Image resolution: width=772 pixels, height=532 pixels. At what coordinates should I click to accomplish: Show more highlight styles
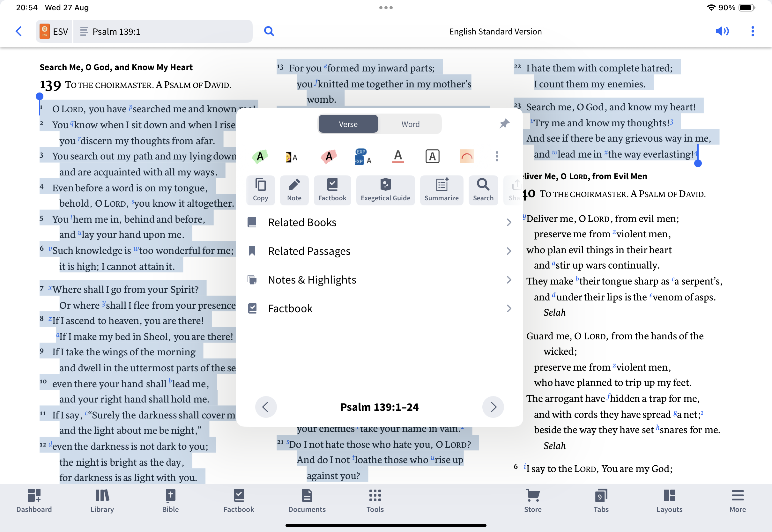point(497,156)
